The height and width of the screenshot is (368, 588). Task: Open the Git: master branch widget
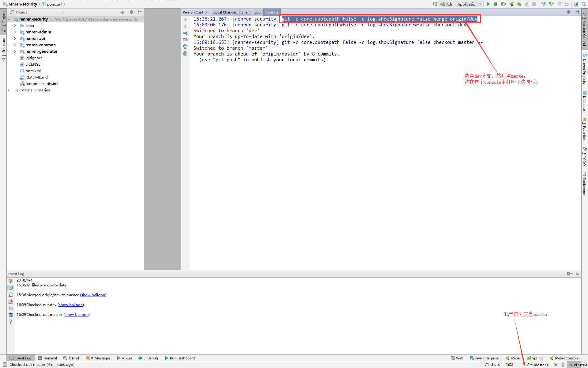(537, 365)
